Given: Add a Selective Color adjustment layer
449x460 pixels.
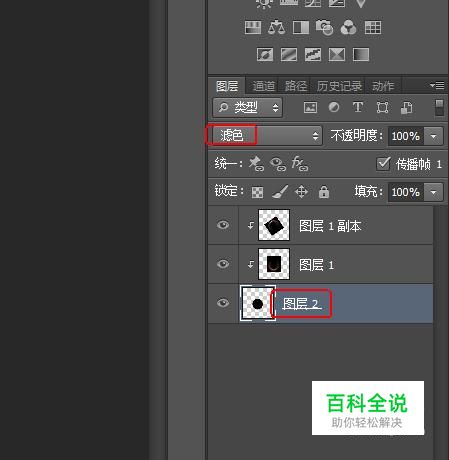Looking at the screenshot, I should pos(337,54).
